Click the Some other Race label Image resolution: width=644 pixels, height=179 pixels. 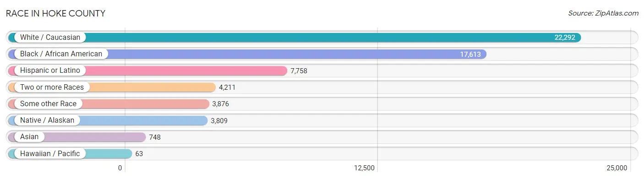point(48,103)
